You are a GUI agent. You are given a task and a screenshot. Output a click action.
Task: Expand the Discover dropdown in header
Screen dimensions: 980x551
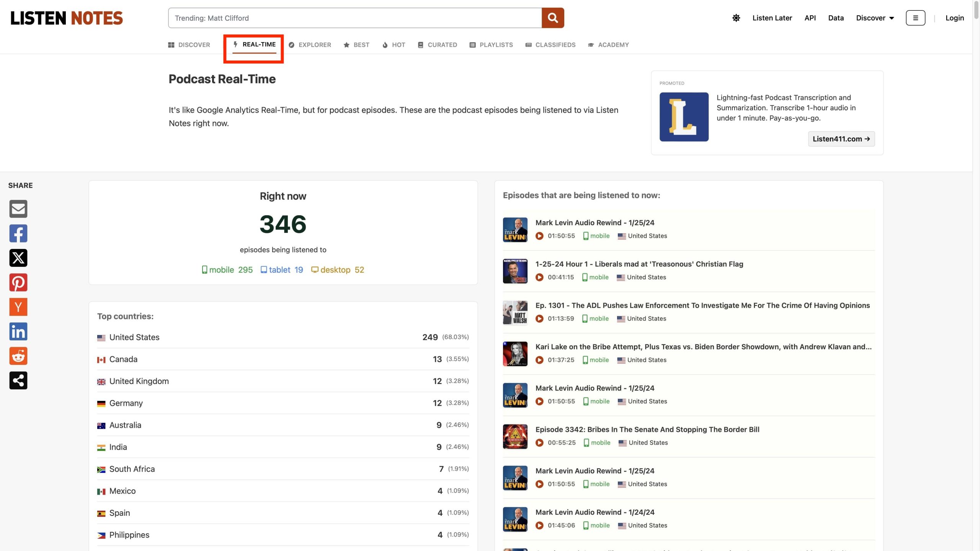[x=875, y=18]
